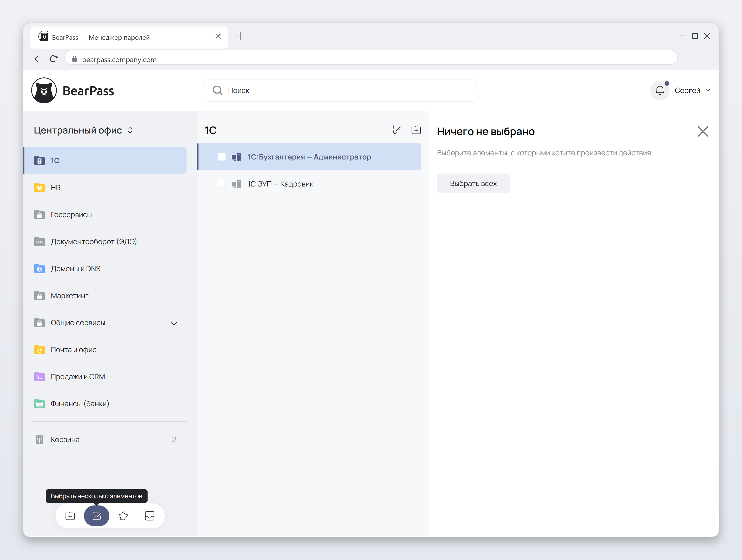Open the 1С:Бухгалтерия — Администратор entry

tap(309, 157)
